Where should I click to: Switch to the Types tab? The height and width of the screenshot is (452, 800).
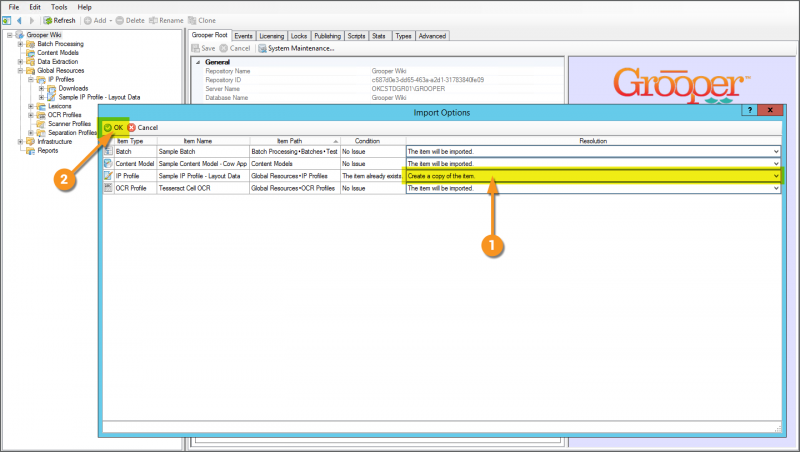point(403,36)
